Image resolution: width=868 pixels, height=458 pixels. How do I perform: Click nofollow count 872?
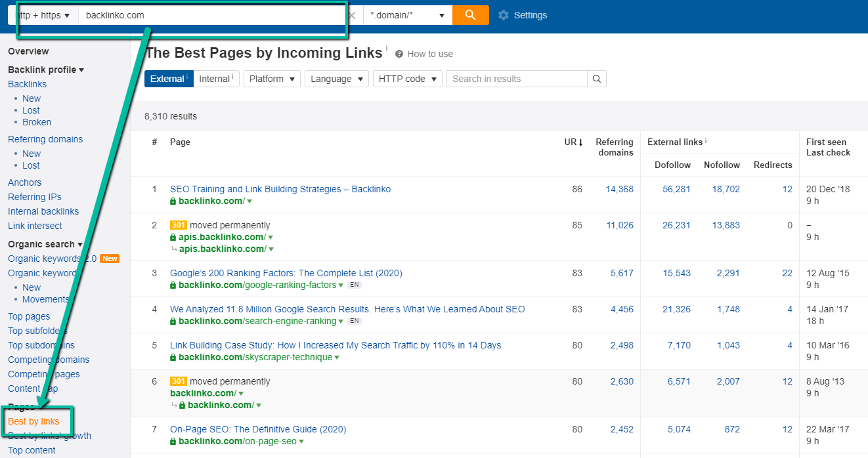(732, 429)
